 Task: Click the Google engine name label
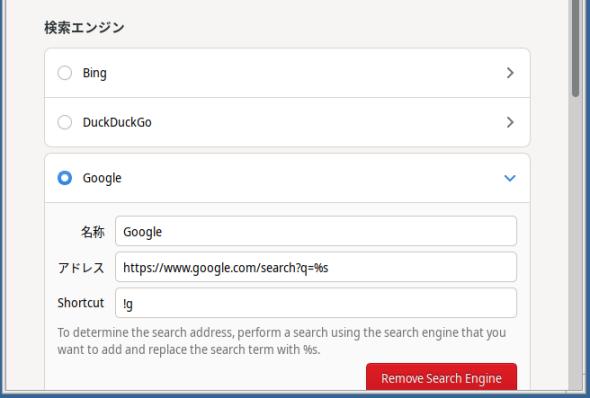click(102, 178)
